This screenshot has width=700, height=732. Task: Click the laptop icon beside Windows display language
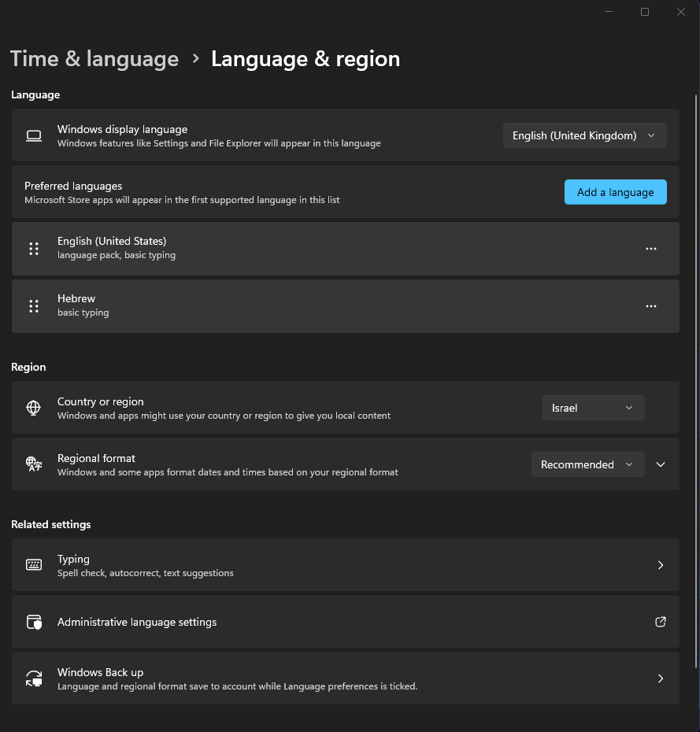(x=34, y=136)
